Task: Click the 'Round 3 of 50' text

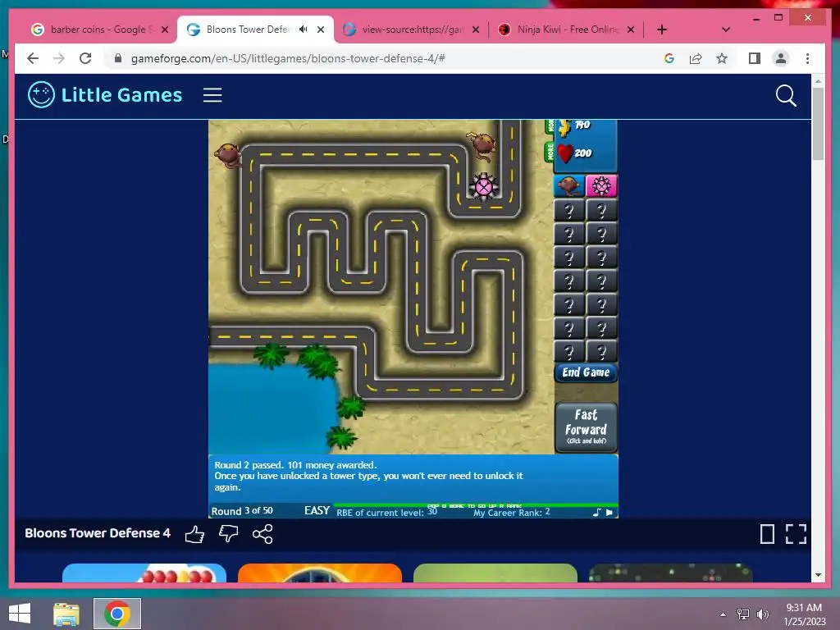Action: pyautogui.click(x=242, y=510)
